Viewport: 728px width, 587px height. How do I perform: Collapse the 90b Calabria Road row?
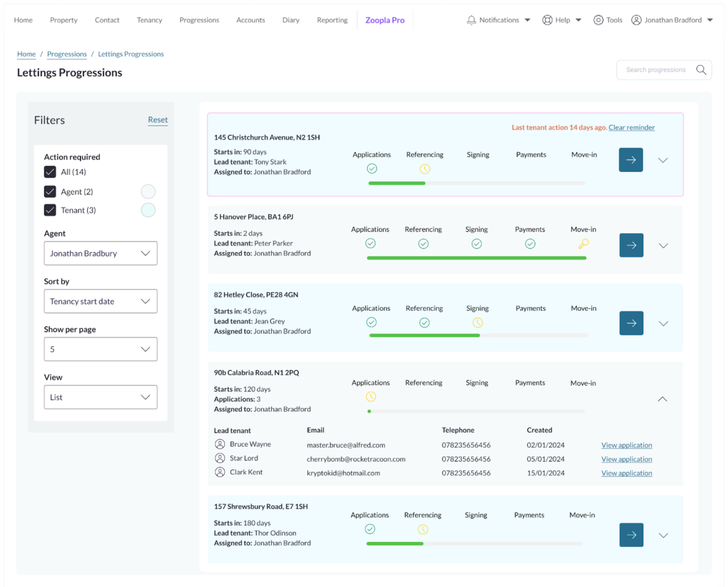click(x=662, y=399)
